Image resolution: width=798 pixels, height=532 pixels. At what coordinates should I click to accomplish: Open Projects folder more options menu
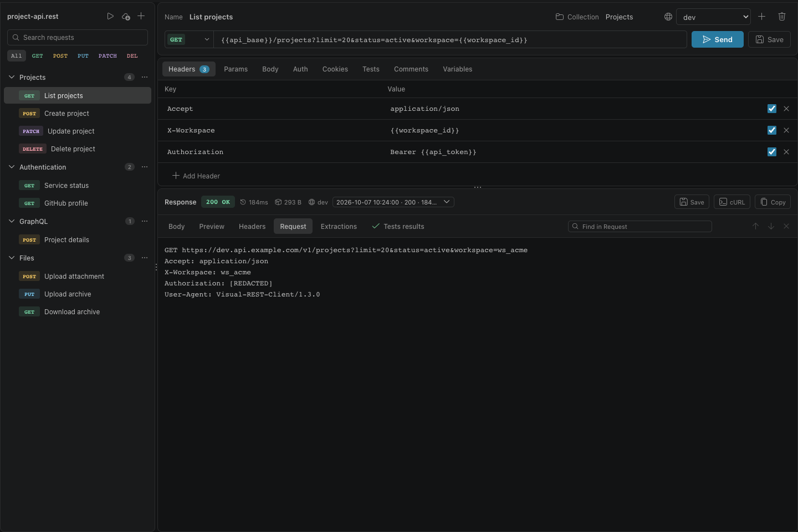click(145, 77)
